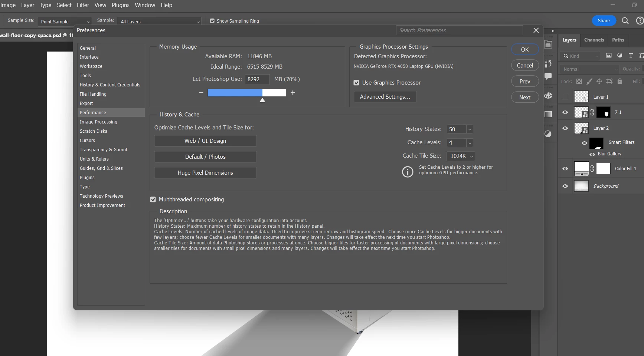The image size is (644, 356).
Task: Click Web / UI Design optimize button
Action: pos(205,141)
